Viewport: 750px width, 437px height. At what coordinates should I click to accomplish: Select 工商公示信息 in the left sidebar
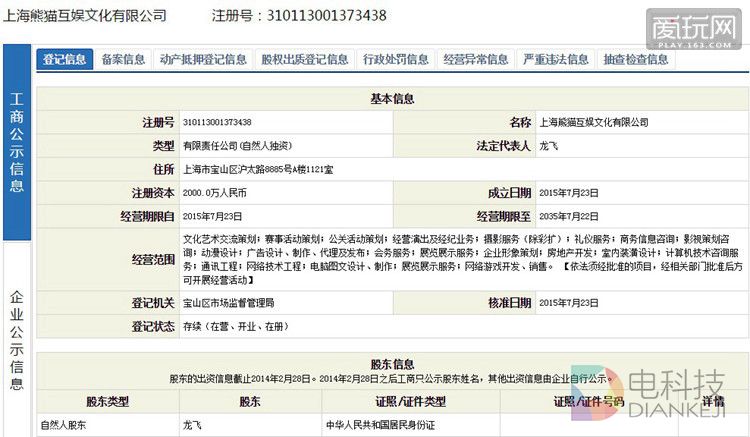pos(17,143)
